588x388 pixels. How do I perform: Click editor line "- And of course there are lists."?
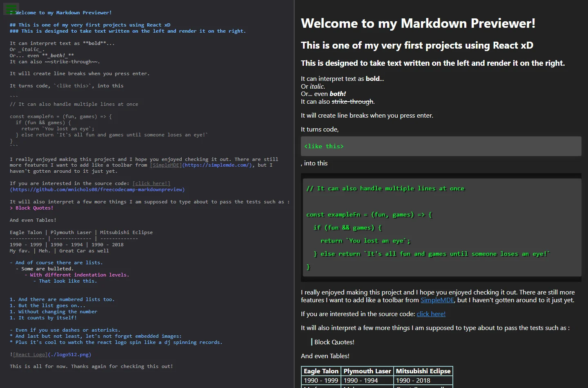pos(56,263)
